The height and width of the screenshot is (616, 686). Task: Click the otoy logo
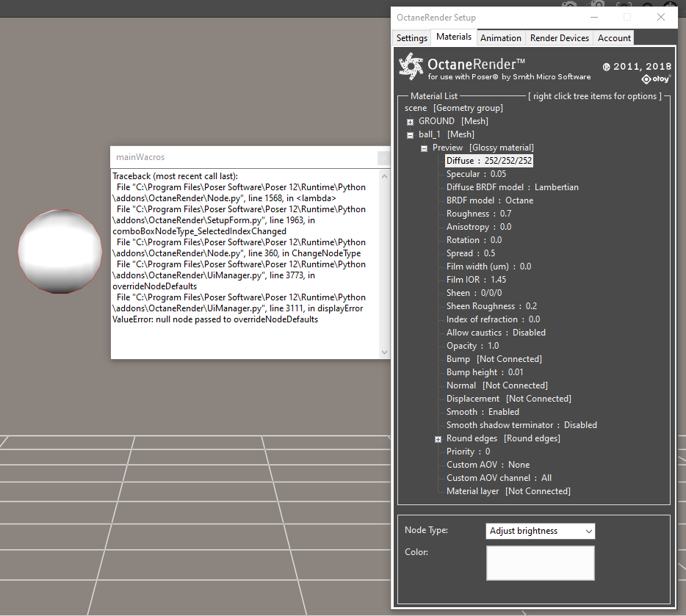pyautogui.click(x=655, y=79)
